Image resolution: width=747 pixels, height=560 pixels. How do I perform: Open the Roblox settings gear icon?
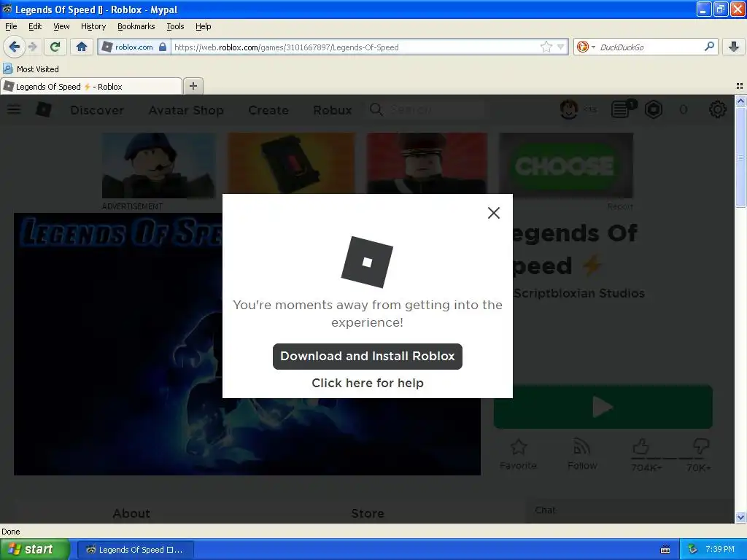point(718,109)
